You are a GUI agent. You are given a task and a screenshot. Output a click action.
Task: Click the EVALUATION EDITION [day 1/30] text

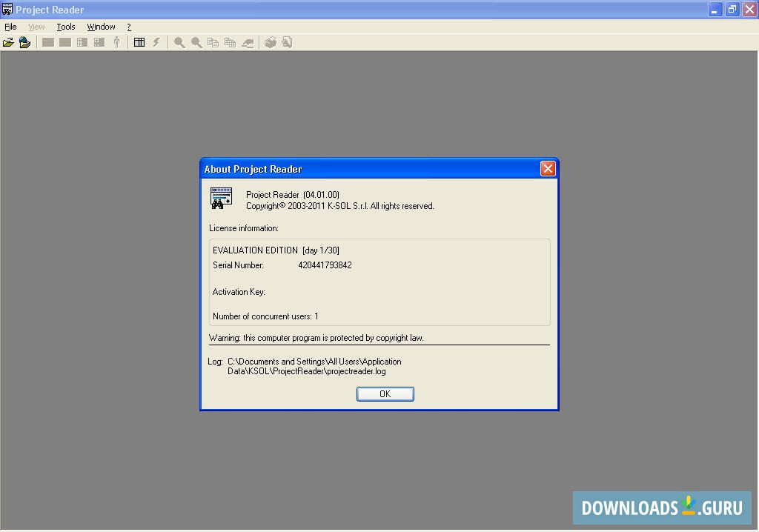[x=276, y=250]
